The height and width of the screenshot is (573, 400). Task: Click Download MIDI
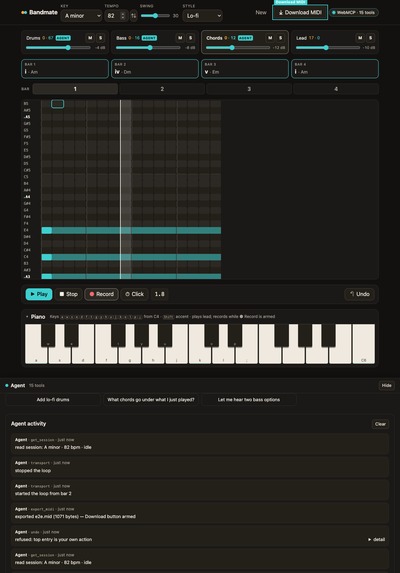tap(300, 12)
